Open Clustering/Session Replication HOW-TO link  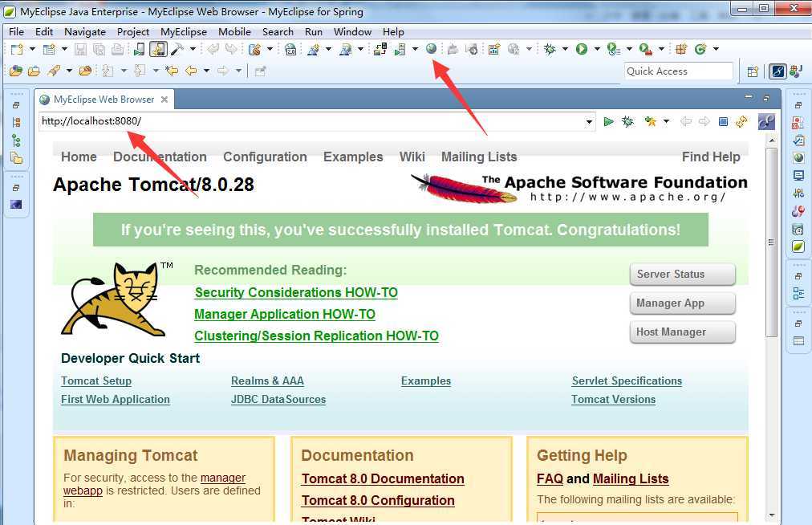[316, 336]
